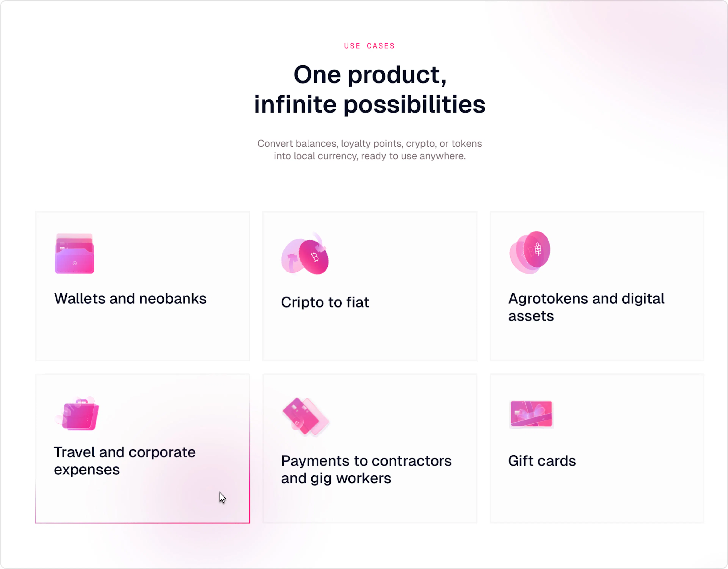Screen dimensions: 728x569
Task: Select the Cripto to fiat title
Action: pos(325,302)
